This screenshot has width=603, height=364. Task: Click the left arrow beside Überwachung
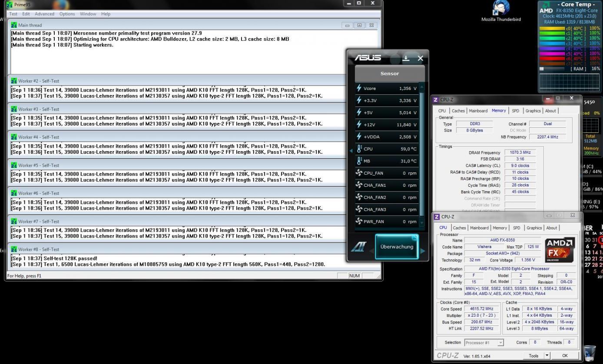[371, 251]
